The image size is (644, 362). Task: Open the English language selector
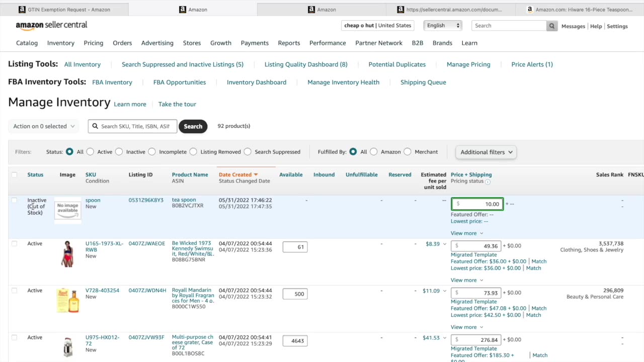(443, 26)
